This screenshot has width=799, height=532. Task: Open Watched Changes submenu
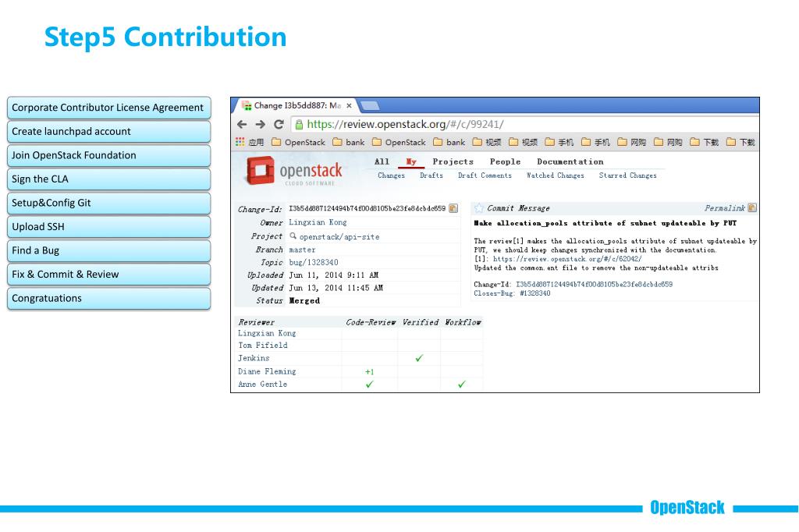556,176
